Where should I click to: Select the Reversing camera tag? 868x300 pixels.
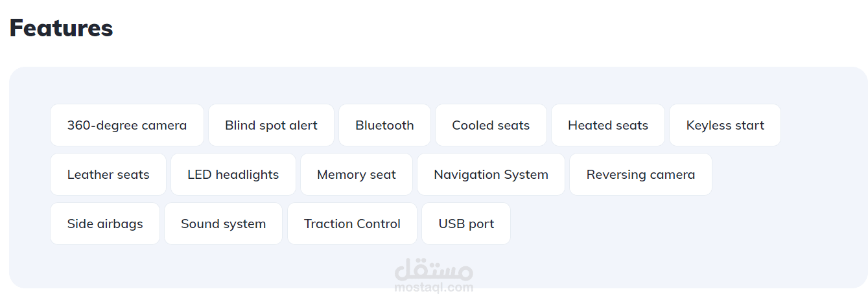click(x=640, y=174)
